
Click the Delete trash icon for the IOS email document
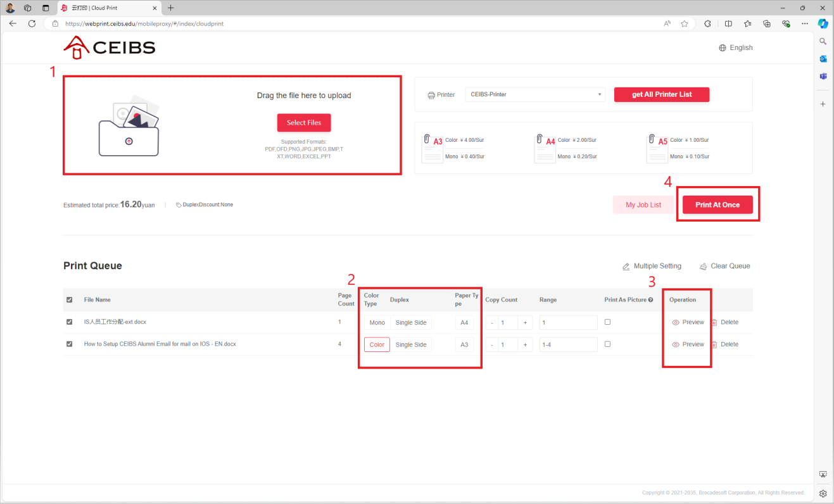(x=716, y=344)
